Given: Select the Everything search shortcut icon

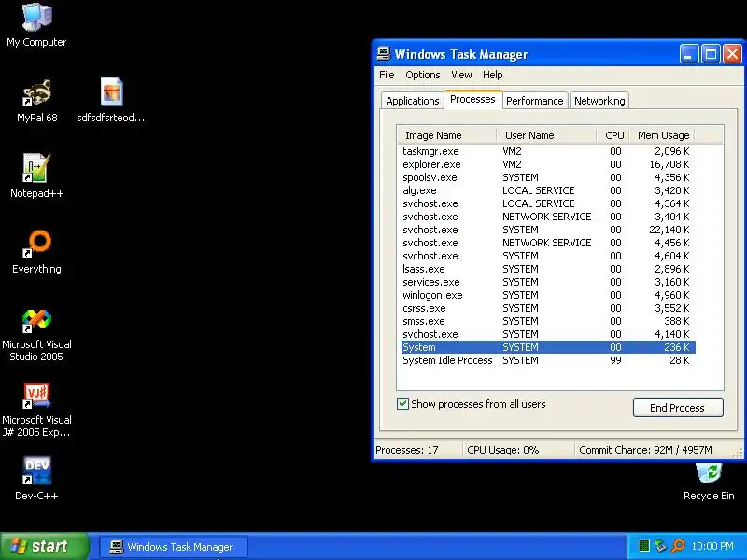Looking at the screenshot, I should pyautogui.click(x=36, y=252).
